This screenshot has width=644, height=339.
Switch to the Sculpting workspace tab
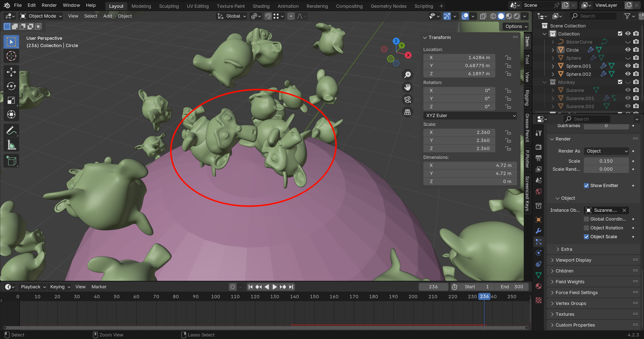169,6
